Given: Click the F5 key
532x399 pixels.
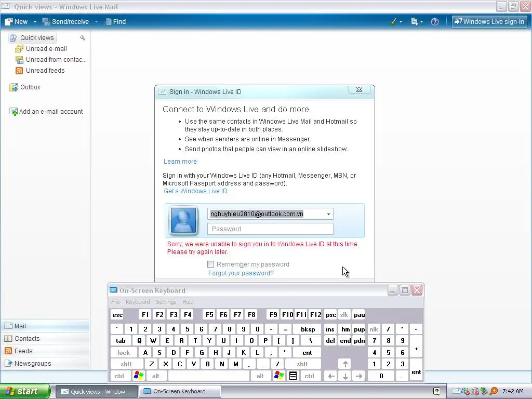Looking at the screenshot, I should coord(209,315).
